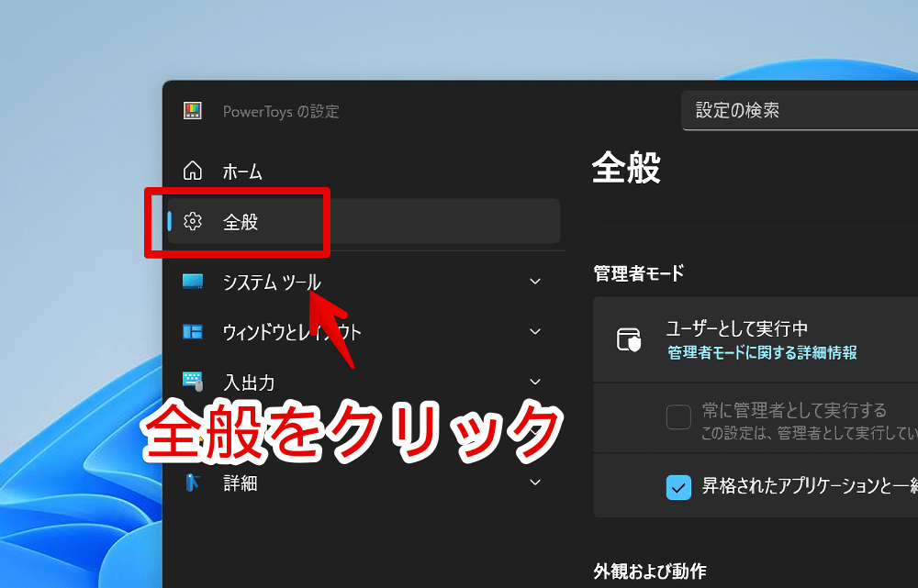Uncheck the 昇格されたアプリケーション checkbox

(678, 487)
